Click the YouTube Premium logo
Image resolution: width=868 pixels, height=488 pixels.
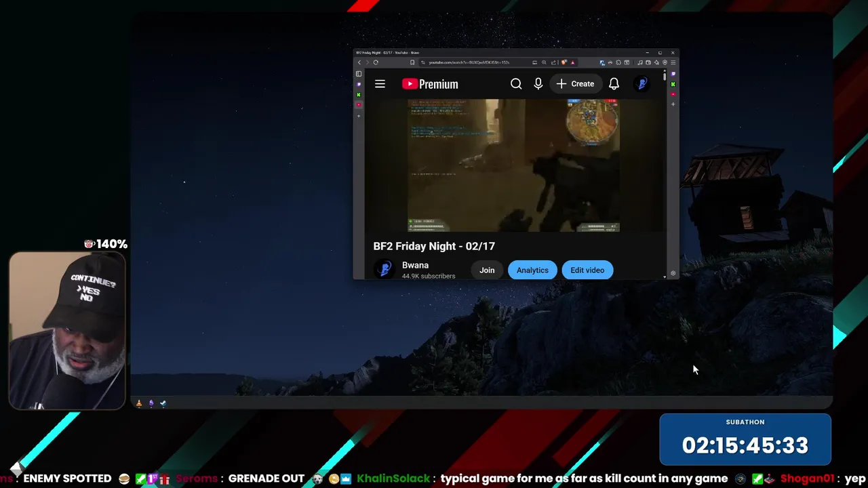[x=430, y=84]
